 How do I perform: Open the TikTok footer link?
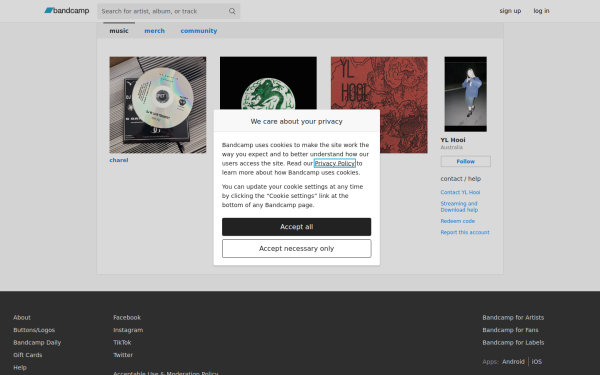(x=122, y=342)
